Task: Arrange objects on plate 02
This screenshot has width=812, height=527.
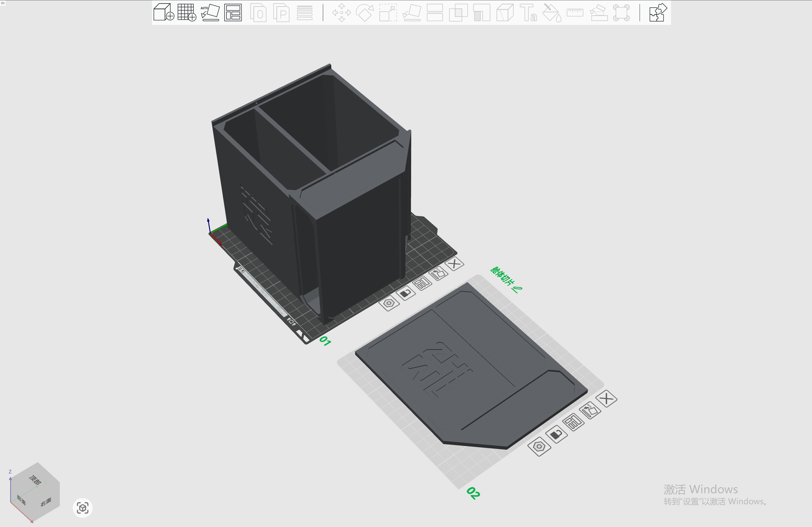Action: (x=573, y=422)
